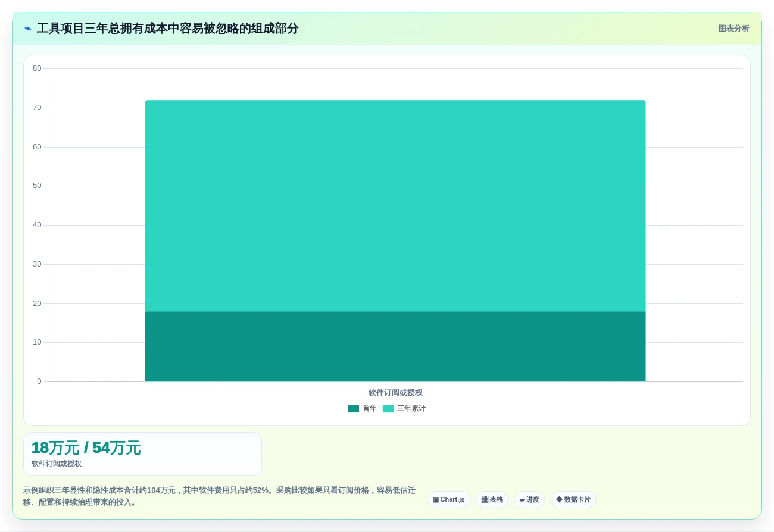Click the 软件订阅或授权 card caption
The image size is (774, 532).
(x=57, y=464)
